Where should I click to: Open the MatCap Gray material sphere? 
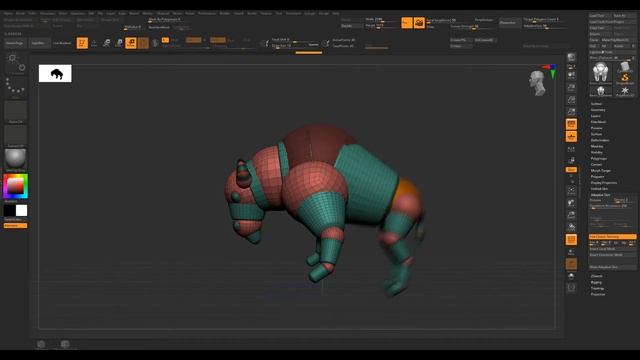pos(16,160)
